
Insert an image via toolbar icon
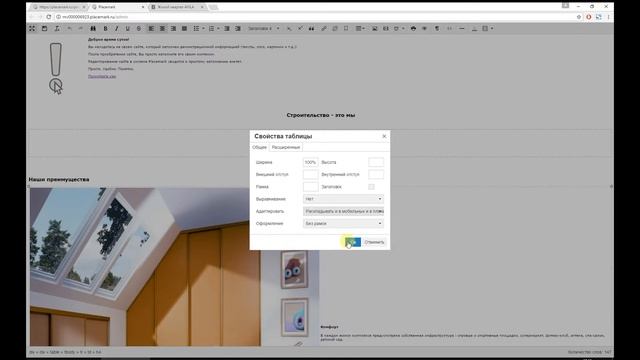point(374,29)
